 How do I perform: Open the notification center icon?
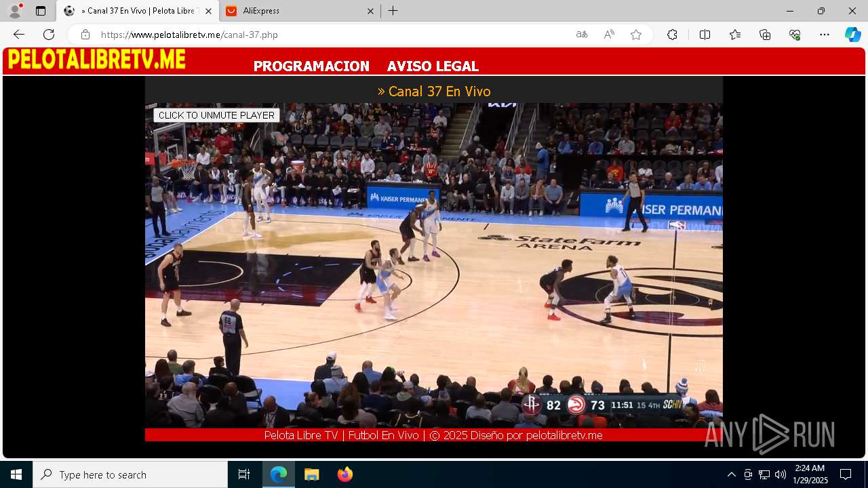point(846,474)
